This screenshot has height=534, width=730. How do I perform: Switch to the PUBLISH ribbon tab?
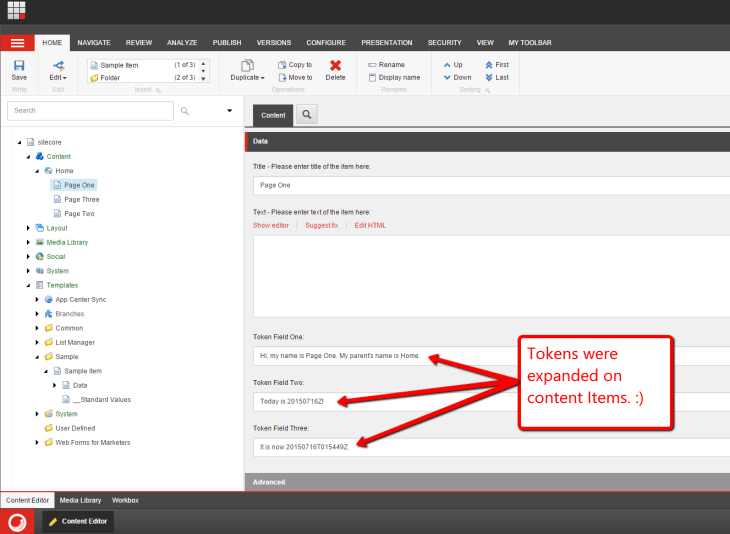[227, 43]
